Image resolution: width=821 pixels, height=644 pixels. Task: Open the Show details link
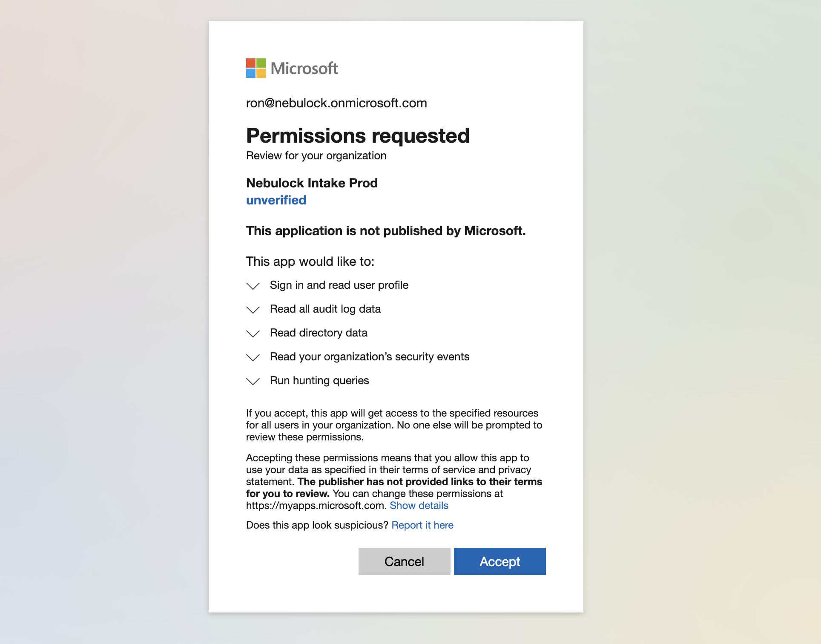tap(419, 506)
